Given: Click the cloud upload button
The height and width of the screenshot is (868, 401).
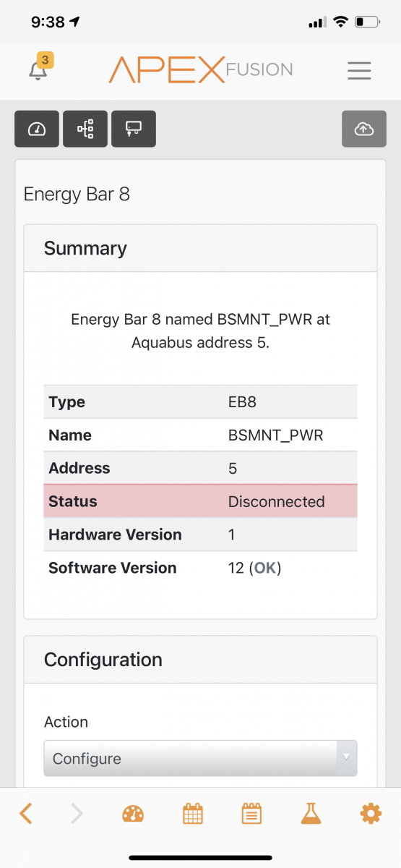Looking at the screenshot, I should coord(364,129).
